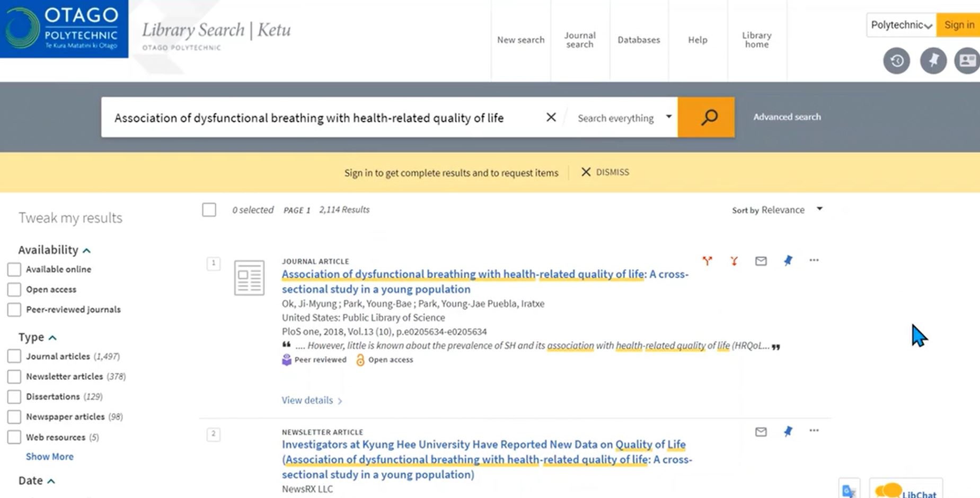
Task: Collapse the Availability filter section
Action: pyautogui.click(x=55, y=250)
